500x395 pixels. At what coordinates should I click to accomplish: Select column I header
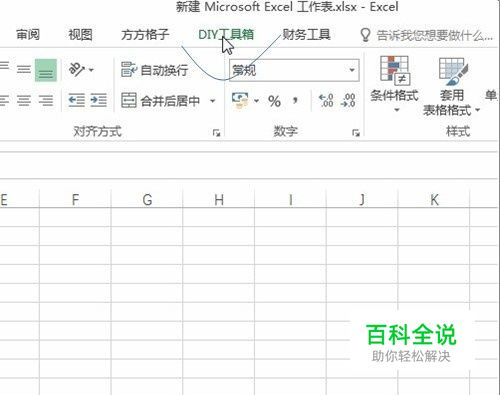[x=290, y=200]
